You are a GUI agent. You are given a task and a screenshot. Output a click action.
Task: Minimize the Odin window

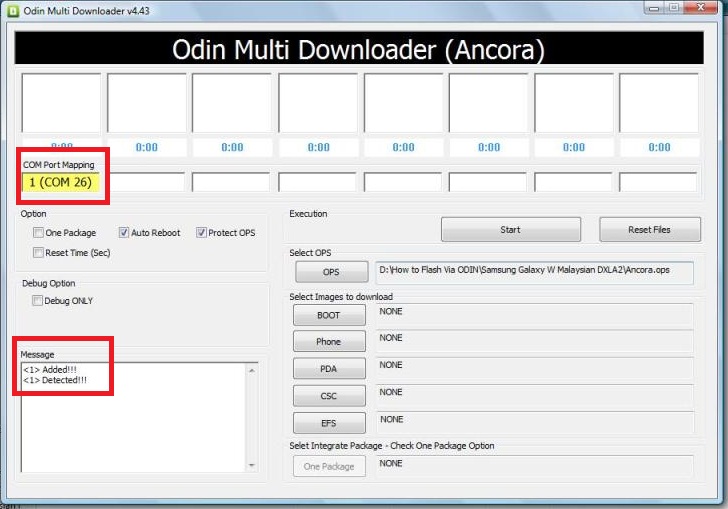tap(654, 7)
